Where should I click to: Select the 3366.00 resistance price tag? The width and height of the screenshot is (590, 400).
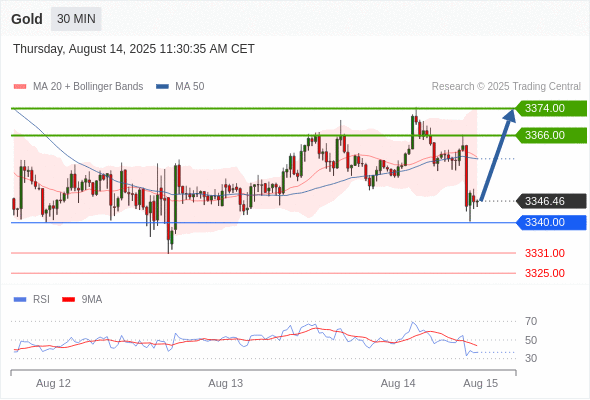[x=551, y=135]
